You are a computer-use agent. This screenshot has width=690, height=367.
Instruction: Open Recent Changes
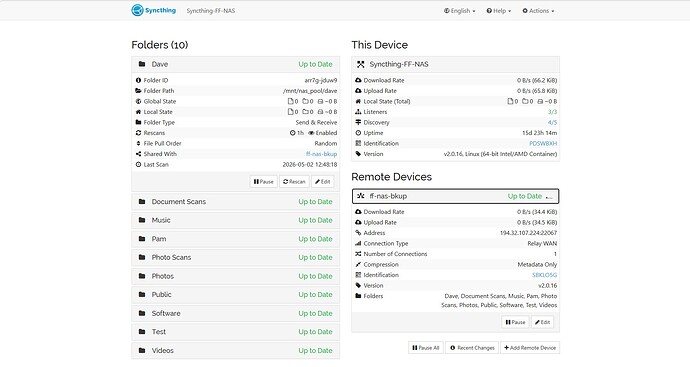click(472, 348)
